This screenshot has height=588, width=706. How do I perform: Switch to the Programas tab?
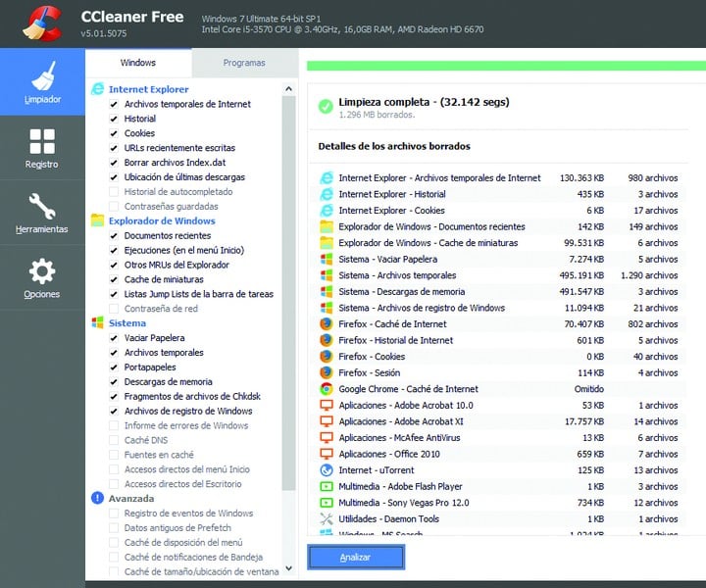[x=244, y=63]
